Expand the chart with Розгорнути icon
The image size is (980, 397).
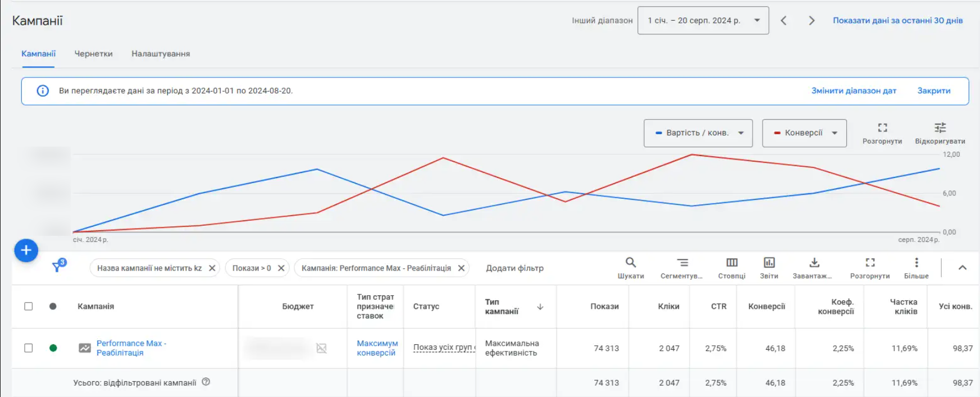point(882,128)
